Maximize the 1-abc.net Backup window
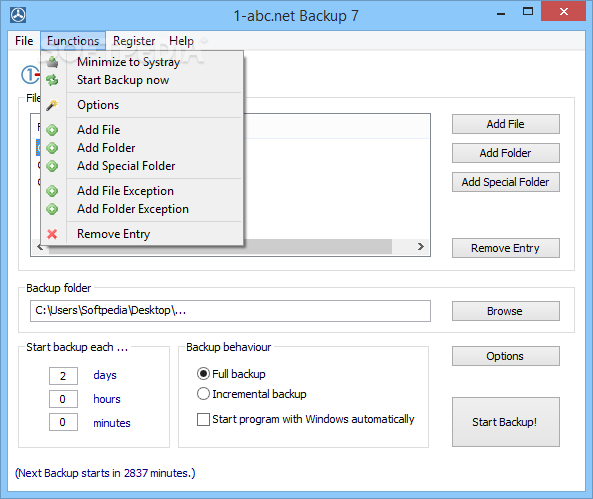Viewport: 593px width, 499px height. (x=528, y=12)
